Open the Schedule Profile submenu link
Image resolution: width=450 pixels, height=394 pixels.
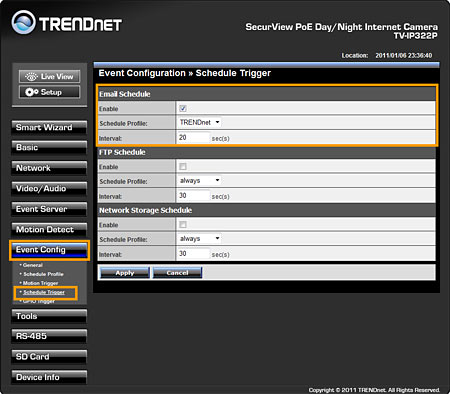coord(43,274)
